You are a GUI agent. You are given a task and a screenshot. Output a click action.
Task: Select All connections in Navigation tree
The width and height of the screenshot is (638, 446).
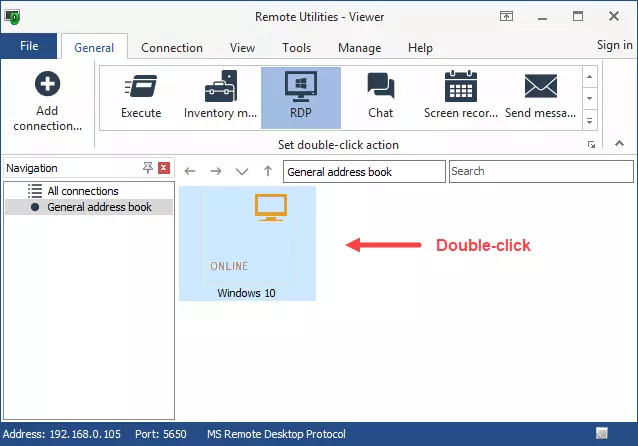click(x=83, y=191)
